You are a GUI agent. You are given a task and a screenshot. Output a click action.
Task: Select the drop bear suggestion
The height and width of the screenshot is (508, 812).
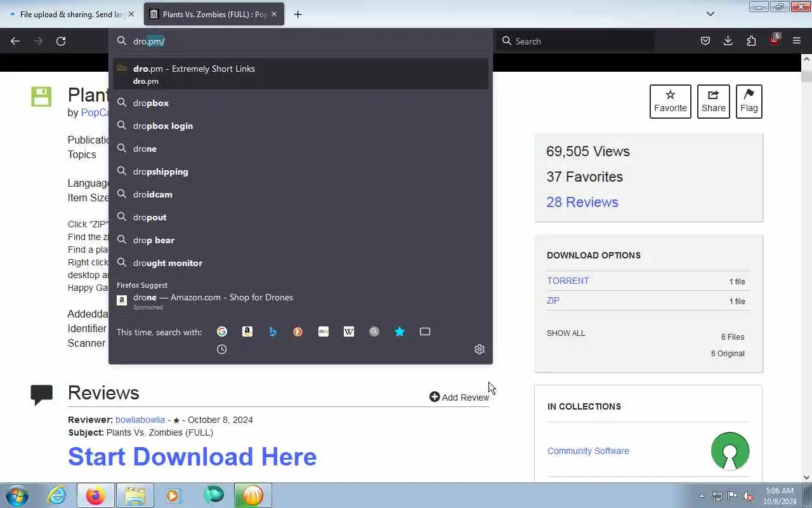tap(301, 240)
